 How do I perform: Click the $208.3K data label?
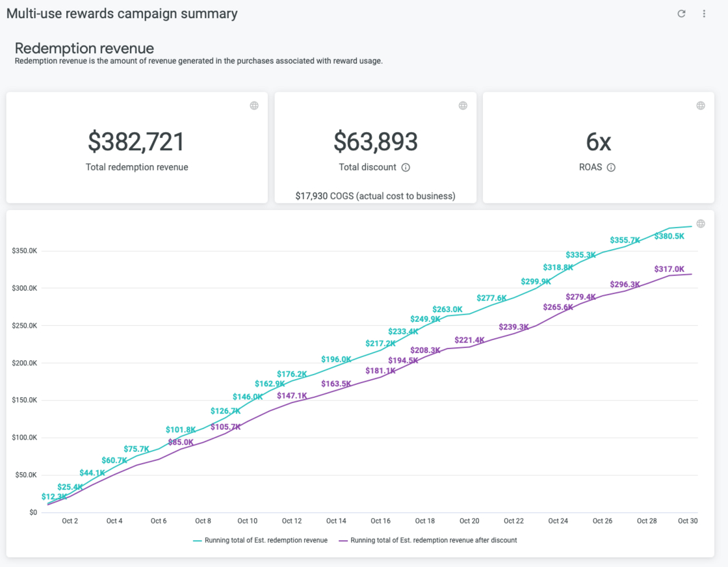click(425, 350)
